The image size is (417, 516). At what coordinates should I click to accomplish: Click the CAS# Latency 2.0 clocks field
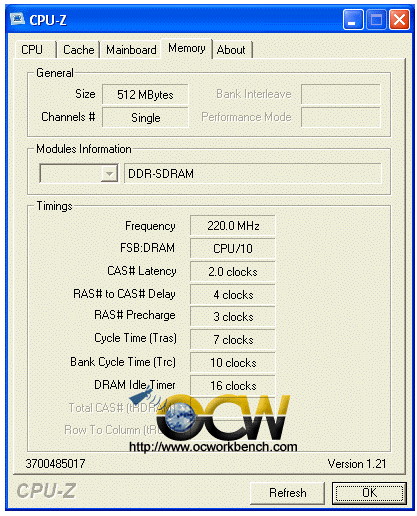(233, 272)
